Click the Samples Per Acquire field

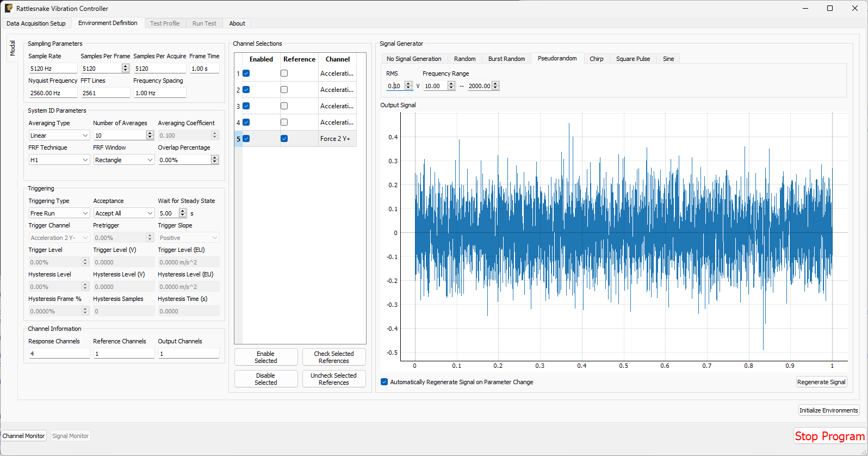tap(159, 69)
